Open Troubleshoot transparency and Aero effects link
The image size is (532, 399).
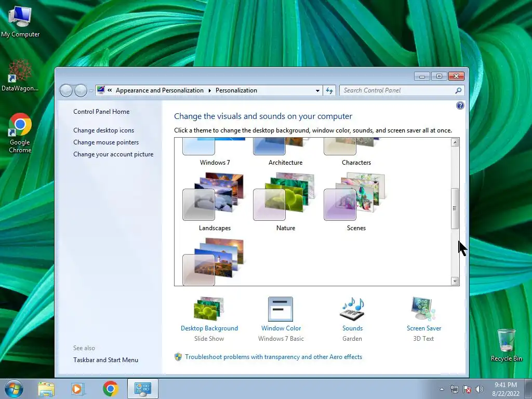(273, 357)
